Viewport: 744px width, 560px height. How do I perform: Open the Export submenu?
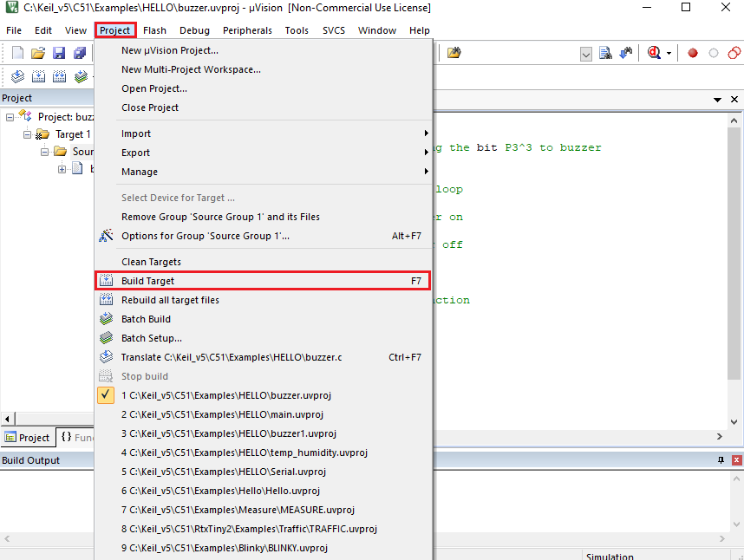click(264, 153)
